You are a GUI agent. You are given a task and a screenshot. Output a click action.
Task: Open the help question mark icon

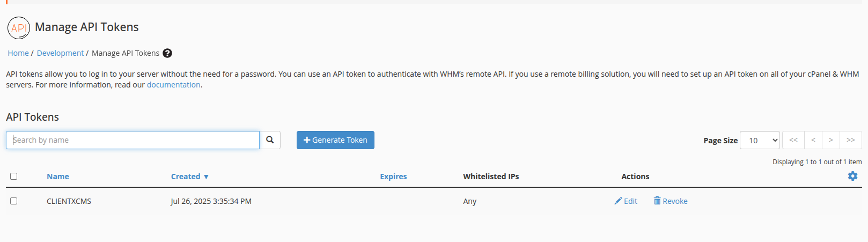click(167, 53)
